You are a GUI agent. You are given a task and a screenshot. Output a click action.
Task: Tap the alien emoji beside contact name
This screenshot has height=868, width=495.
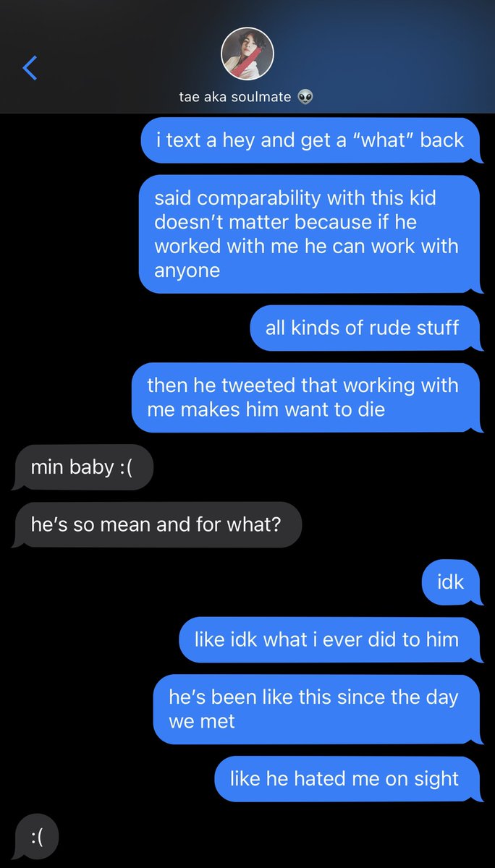point(305,96)
